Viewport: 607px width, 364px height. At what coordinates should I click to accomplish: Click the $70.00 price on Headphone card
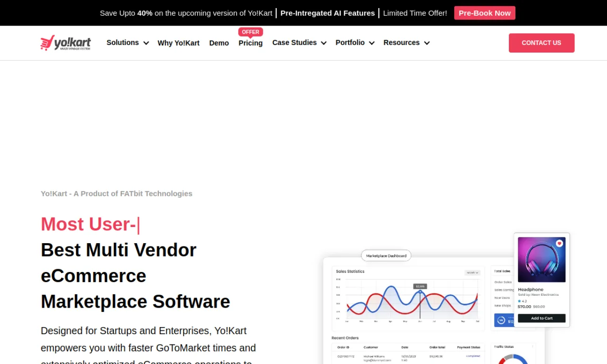(x=524, y=307)
